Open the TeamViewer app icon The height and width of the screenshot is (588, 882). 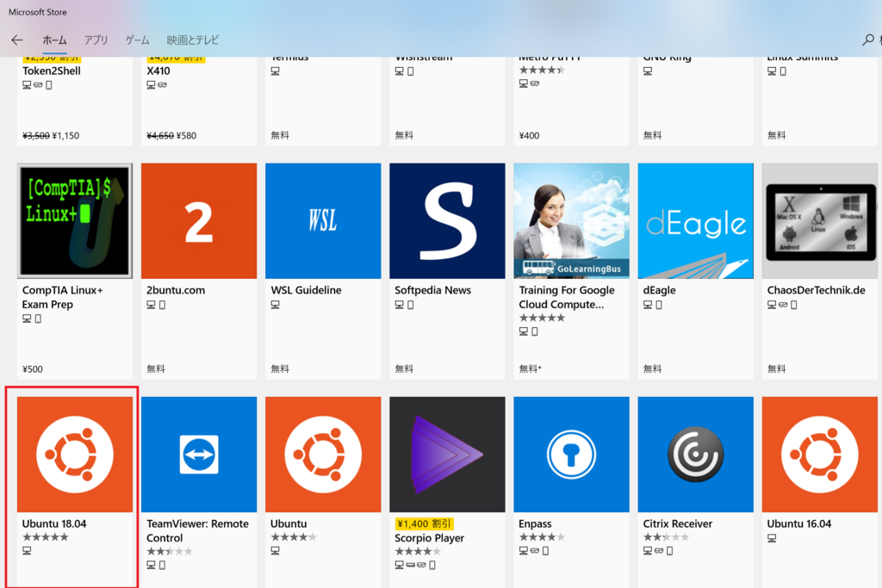pos(199,455)
